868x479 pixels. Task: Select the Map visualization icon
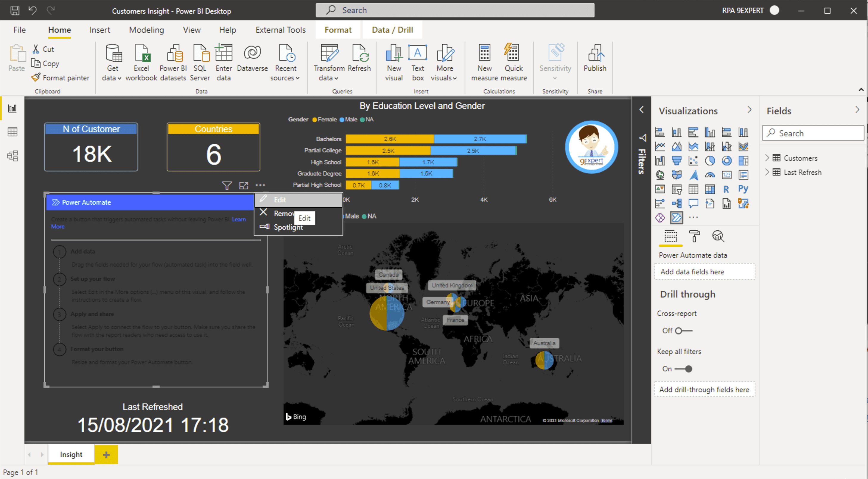point(660,175)
